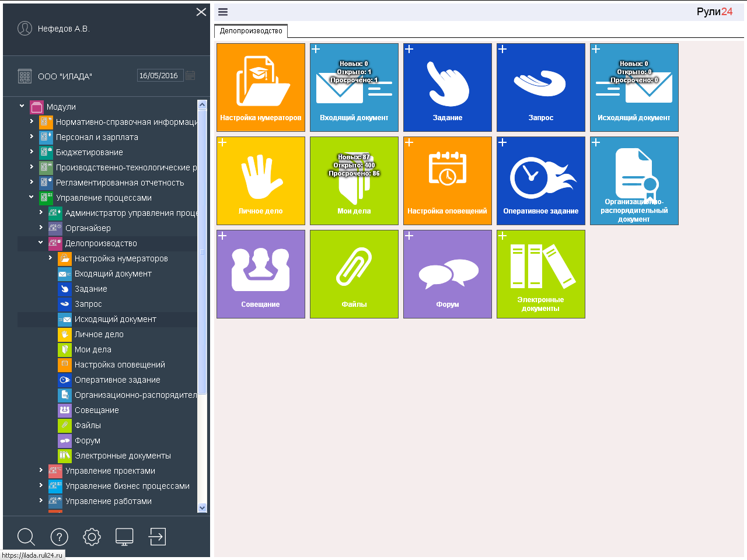Open settings gear icon in sidebar
The width and height of the screenshot is (747, 560).
[x=92, y=537]
